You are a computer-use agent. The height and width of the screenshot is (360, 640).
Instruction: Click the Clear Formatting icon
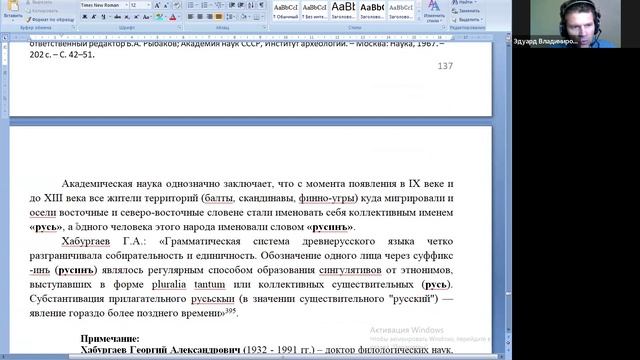click(x=178, y=5)
